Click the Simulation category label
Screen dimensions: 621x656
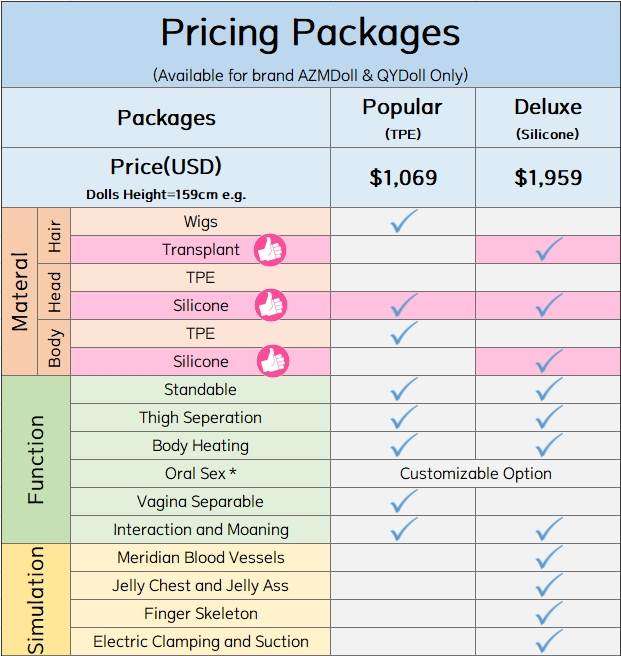(x=36, y=600)
